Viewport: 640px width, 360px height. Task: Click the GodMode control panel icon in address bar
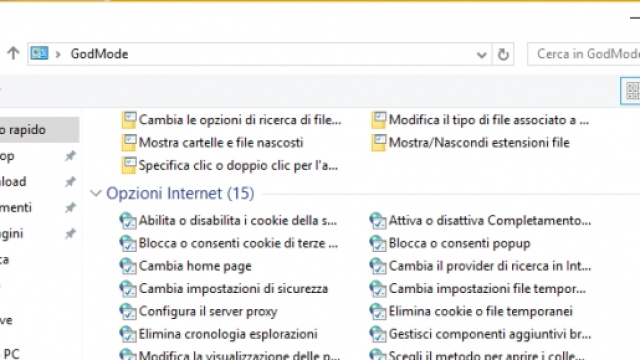coord(39,53)
